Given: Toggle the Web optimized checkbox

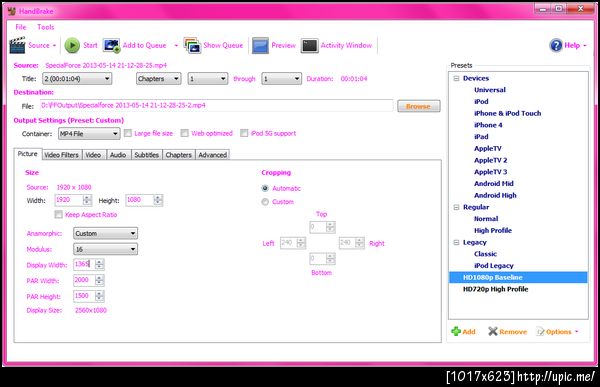Looking at the screenshot, I should (184, 133).
